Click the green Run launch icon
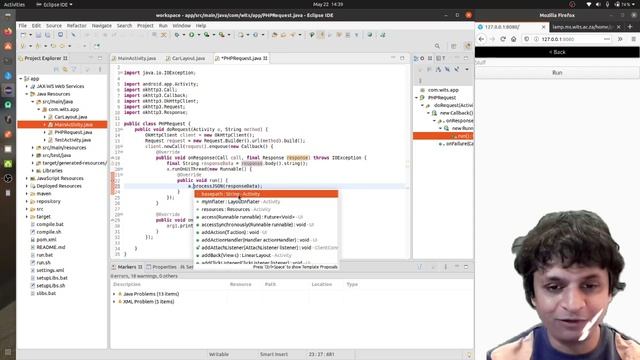 (191, 35)
